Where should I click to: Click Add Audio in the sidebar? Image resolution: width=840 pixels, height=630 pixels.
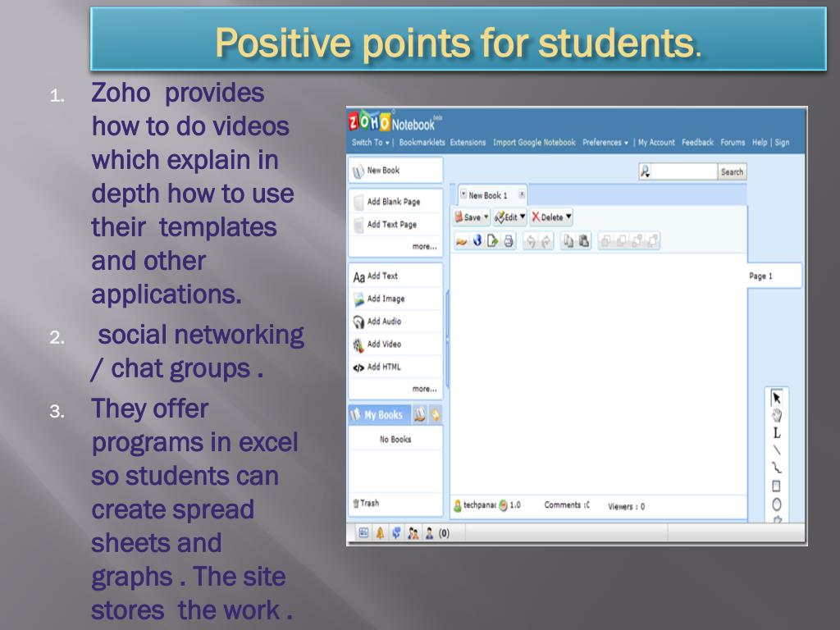(395, 322)
